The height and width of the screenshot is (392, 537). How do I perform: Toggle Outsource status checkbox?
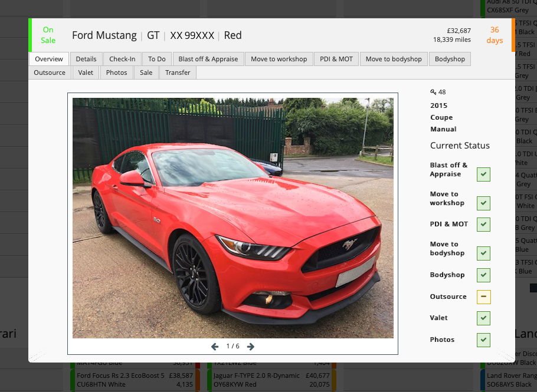[x=483, y=297]
